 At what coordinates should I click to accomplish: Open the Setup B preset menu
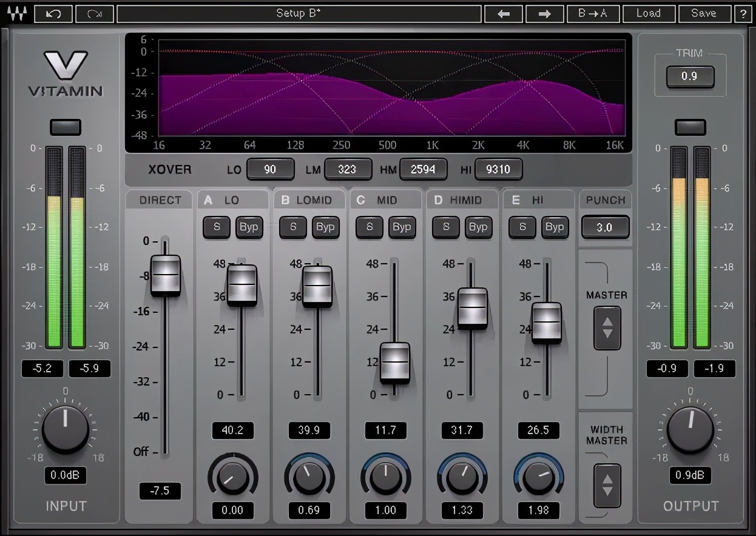[299, 13]
